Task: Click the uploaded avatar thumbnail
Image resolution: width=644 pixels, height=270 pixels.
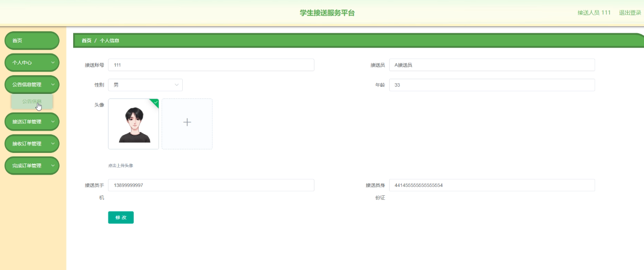Action: [134, 124]
